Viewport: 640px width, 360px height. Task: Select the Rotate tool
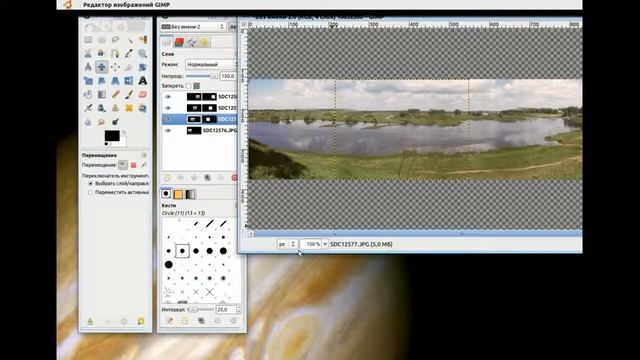click(142, 67)
